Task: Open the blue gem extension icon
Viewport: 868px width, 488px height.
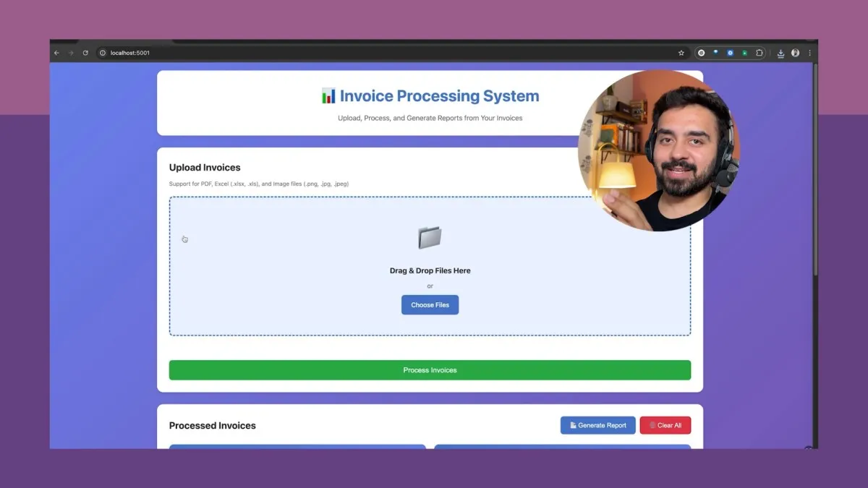Action: pyautogui.click(x=715, y=53)
